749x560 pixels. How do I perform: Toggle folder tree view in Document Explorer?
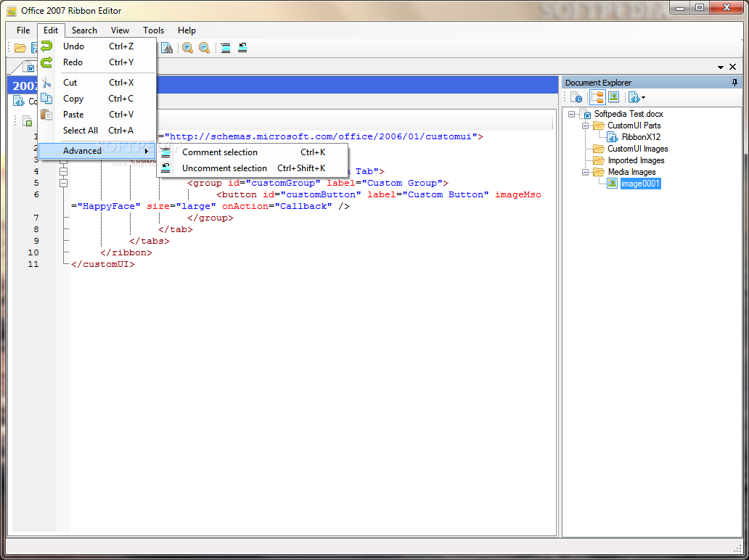point(597,97)
